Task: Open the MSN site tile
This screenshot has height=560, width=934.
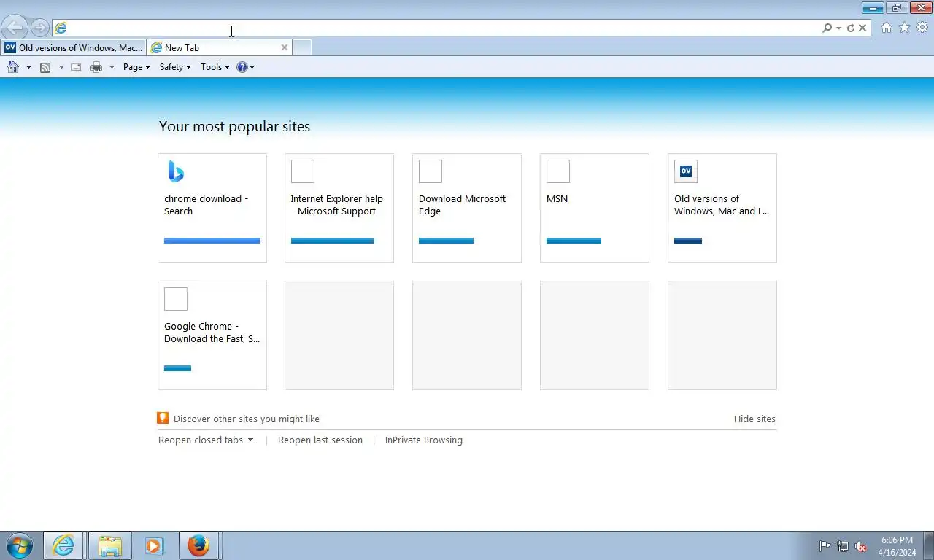Action: point(595,208)
